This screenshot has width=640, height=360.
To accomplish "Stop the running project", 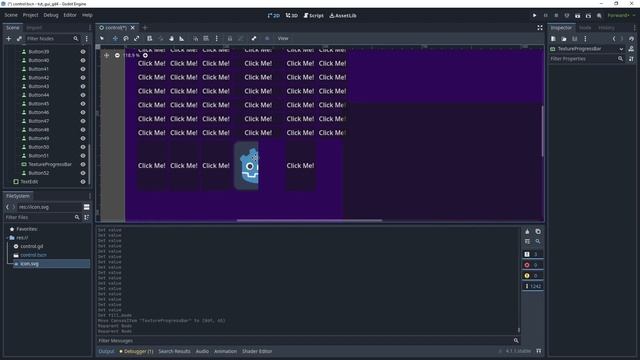I will 556,16.
